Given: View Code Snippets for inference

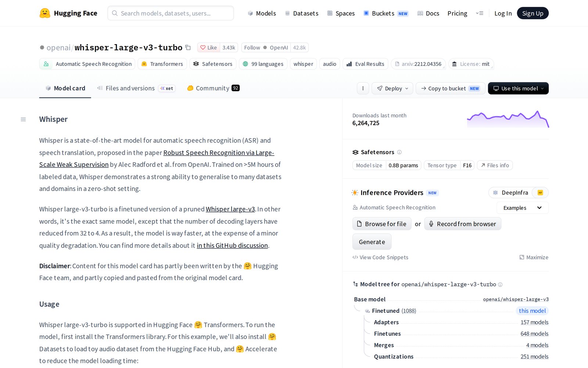Looking at the screenshot, I should tap(380, 257).
